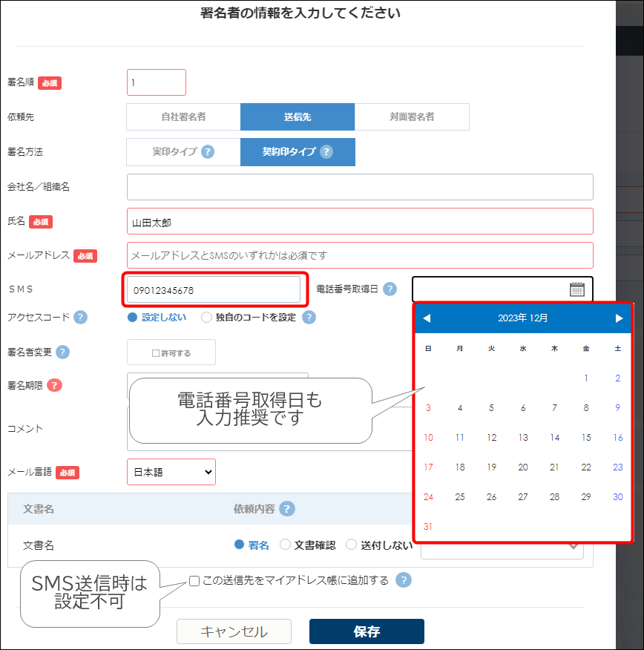Select the 自社署名者 tab
This screenshot has width=644, height=650.
(183, 117)
